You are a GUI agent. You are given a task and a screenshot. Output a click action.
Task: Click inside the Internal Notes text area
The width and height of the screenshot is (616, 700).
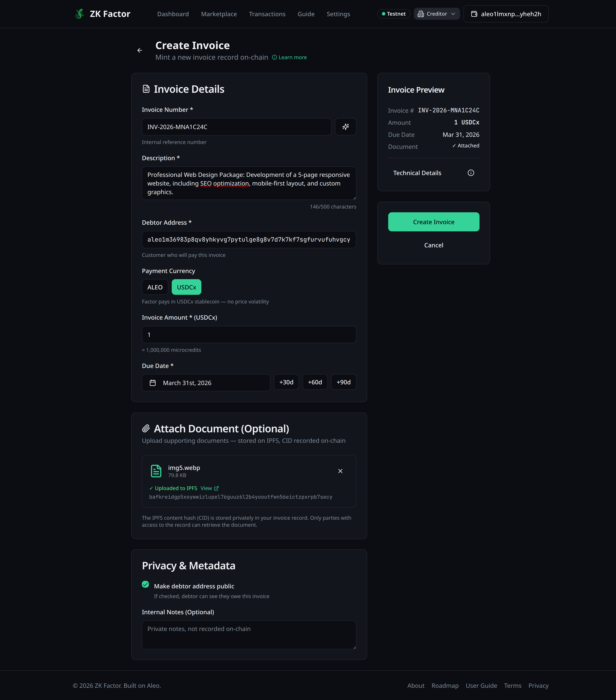point(249,635)
